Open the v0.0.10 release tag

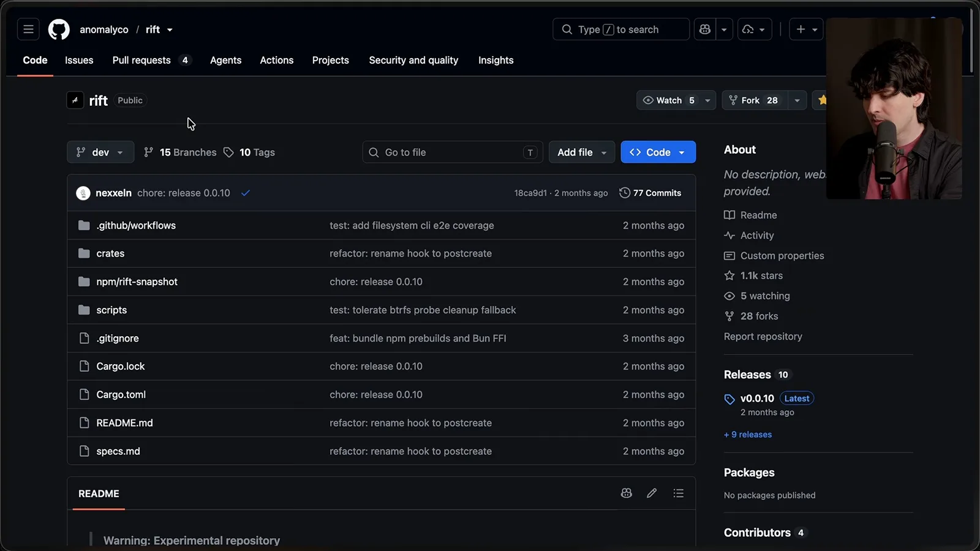click(x=757, y=399)
